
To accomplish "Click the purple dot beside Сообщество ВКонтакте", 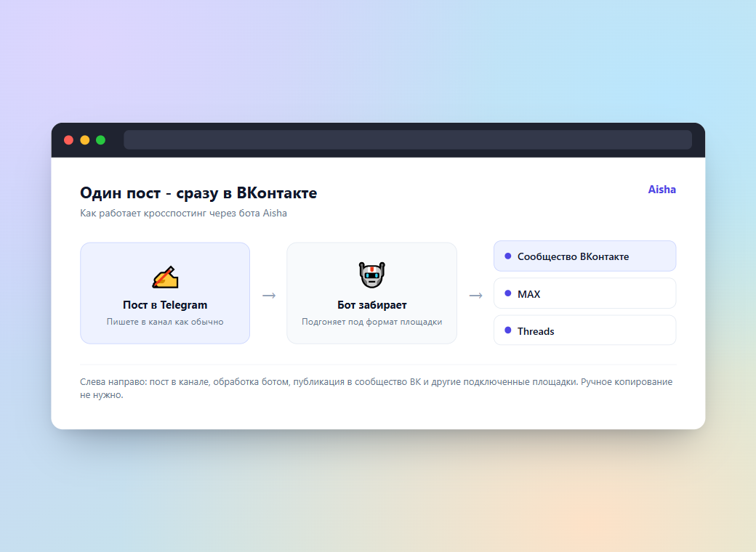I will tap(507, 256).
